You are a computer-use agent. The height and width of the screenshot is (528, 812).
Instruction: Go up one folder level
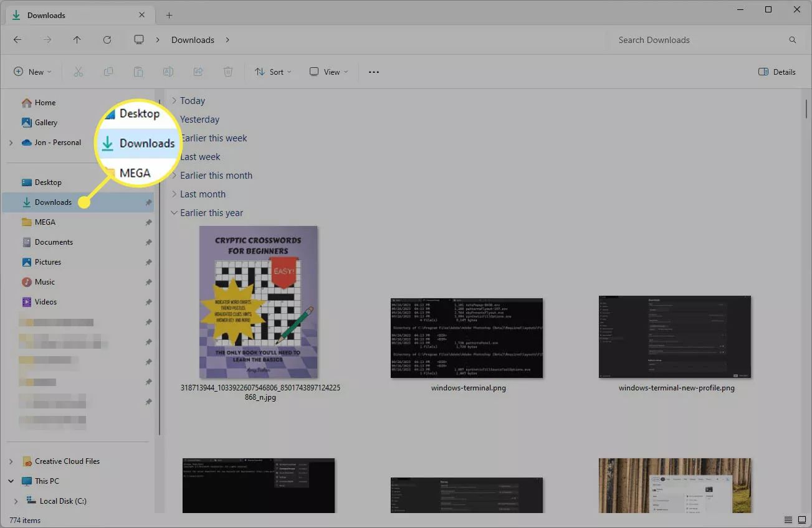pyautogui.click(x=77, y=40)
